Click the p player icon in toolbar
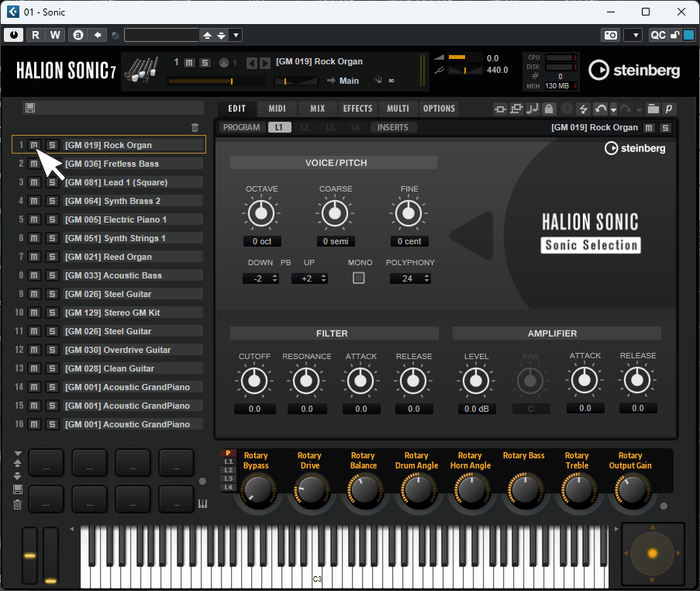The image size is (700, 591). pyautogui.click(x=669, y=109)
